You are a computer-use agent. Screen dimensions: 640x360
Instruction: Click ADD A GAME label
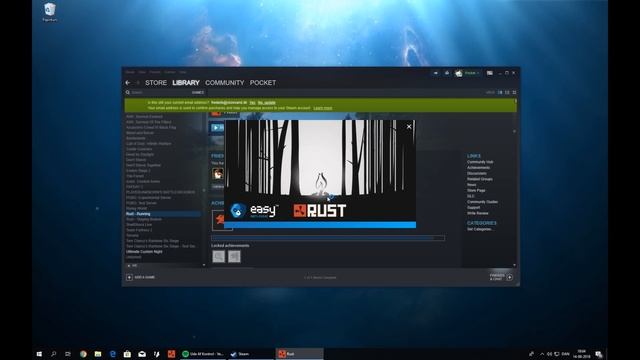click(144, 278)
